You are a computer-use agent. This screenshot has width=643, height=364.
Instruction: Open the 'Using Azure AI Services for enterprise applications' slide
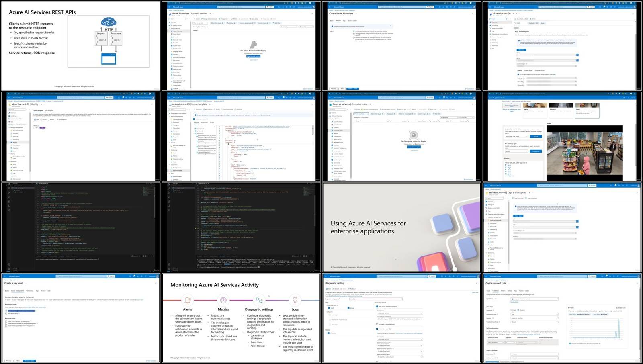click(402, 227)
